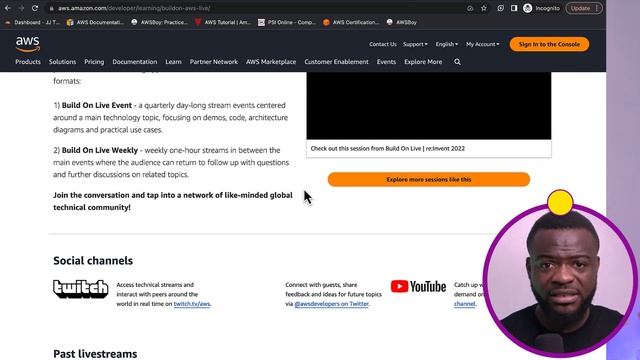Open the Incognito profile icon
The image size is (640, 360).
[527, 8]
